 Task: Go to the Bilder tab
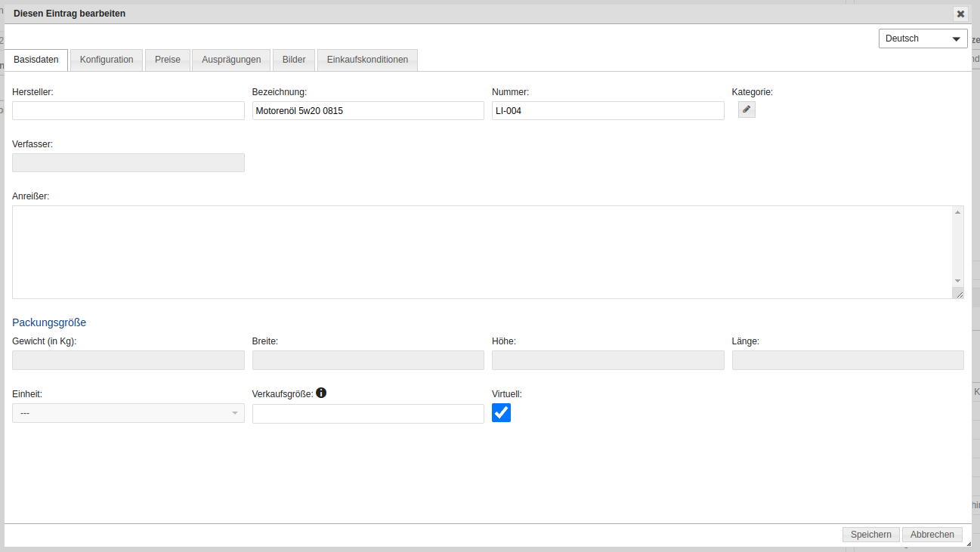click(x=294, y=60)
